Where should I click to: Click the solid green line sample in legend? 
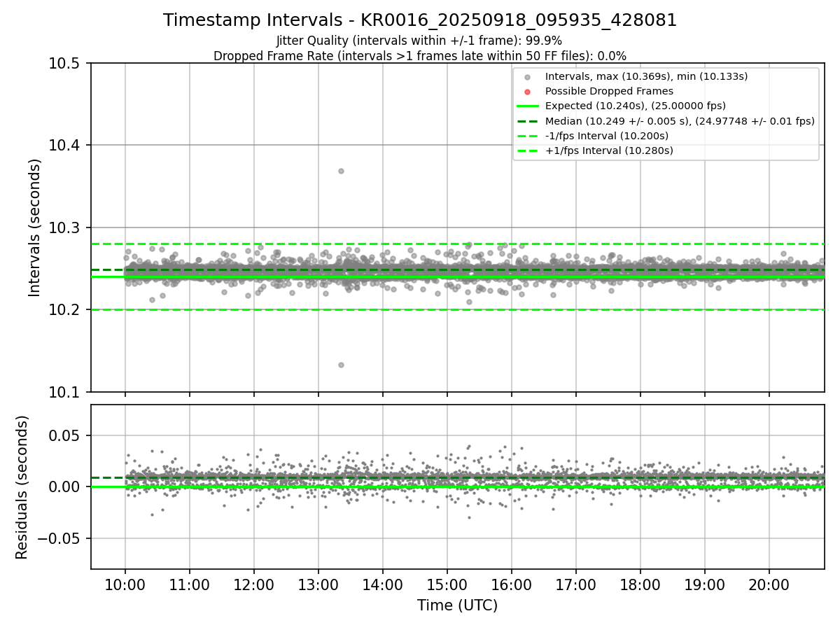point(528,106)
